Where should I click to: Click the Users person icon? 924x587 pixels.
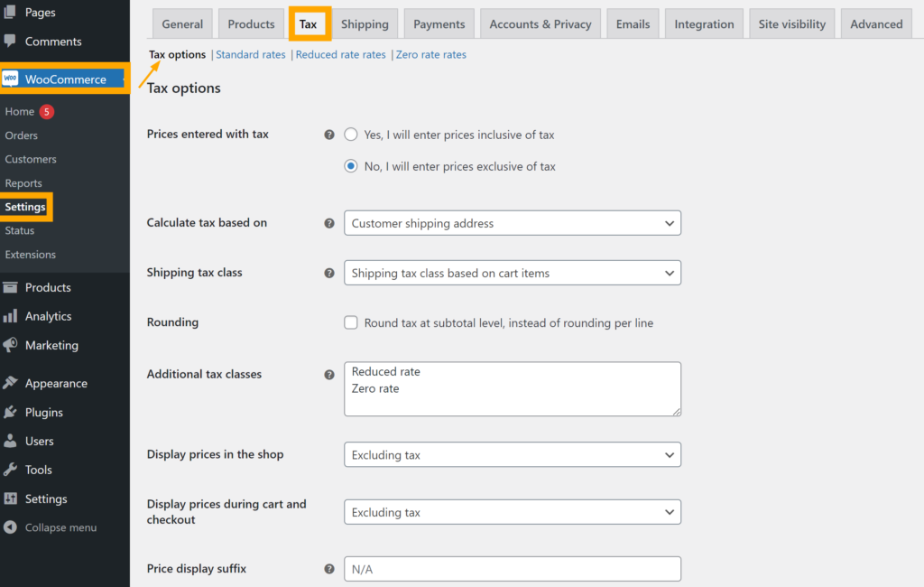10,441
